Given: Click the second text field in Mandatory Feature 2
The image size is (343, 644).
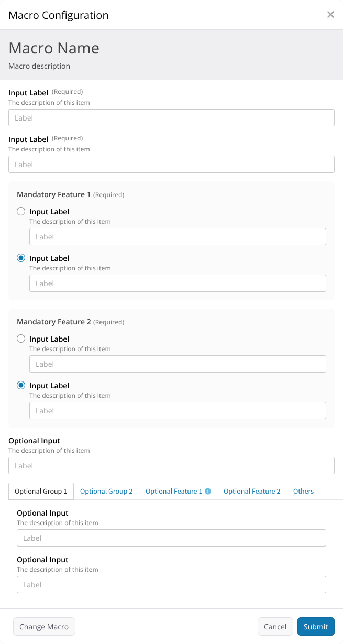Looking at the screenshot, I should pos(178,411).
